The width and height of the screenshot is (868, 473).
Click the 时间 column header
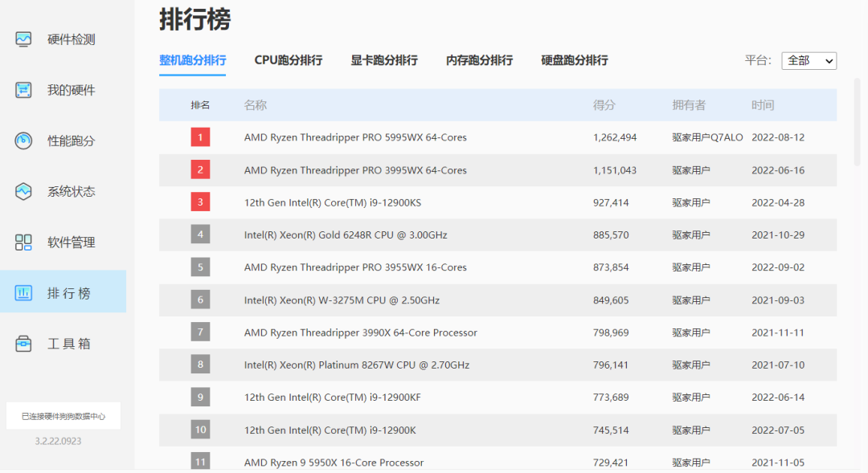click(763, 105)
